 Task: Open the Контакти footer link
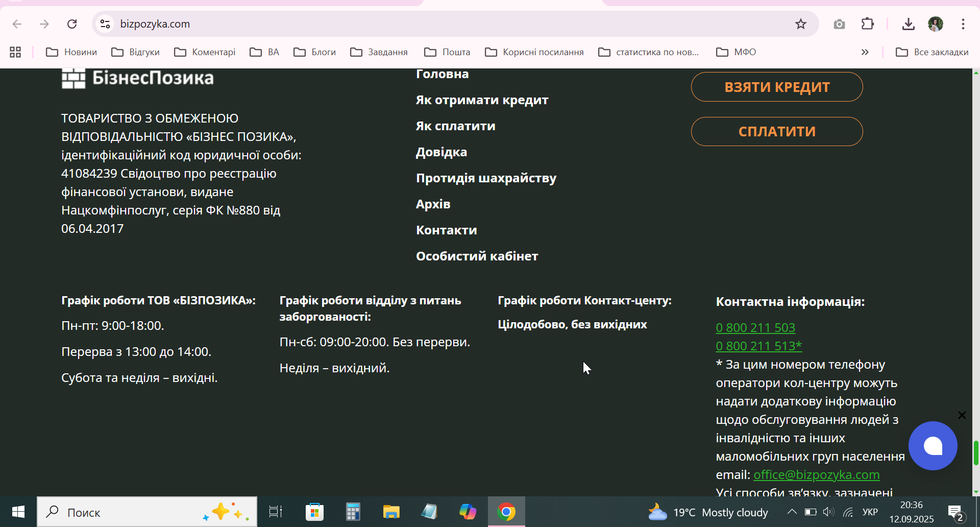[447, 230]
